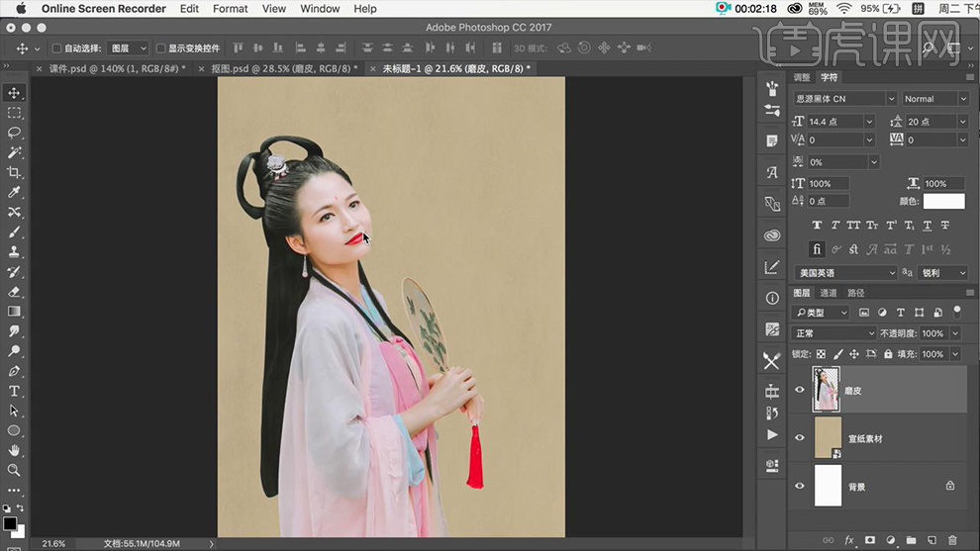Switch to the 课件.psd document tab
This screenshot has height=551, width=980.
click(x=117, y=68)
